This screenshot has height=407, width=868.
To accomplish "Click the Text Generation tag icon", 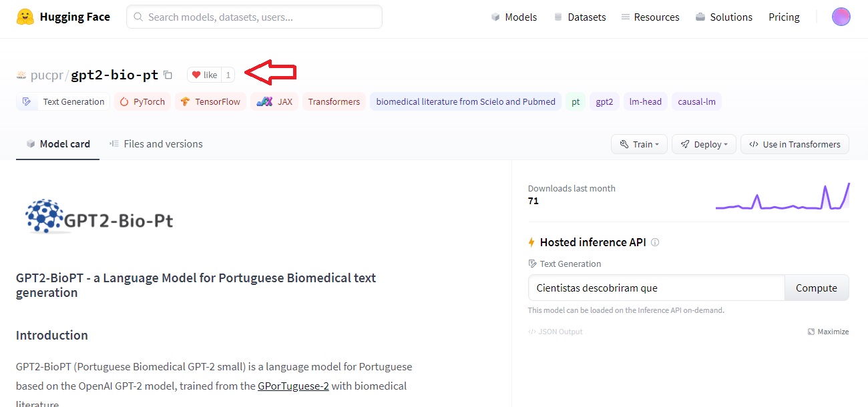I will (27, 101).
